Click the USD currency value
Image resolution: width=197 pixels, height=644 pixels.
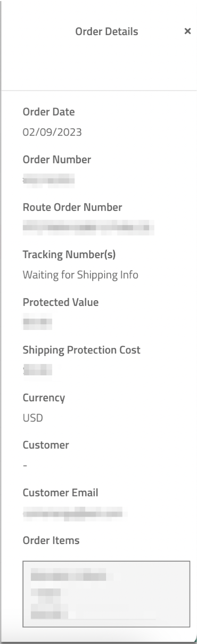(x=32, y=418)
